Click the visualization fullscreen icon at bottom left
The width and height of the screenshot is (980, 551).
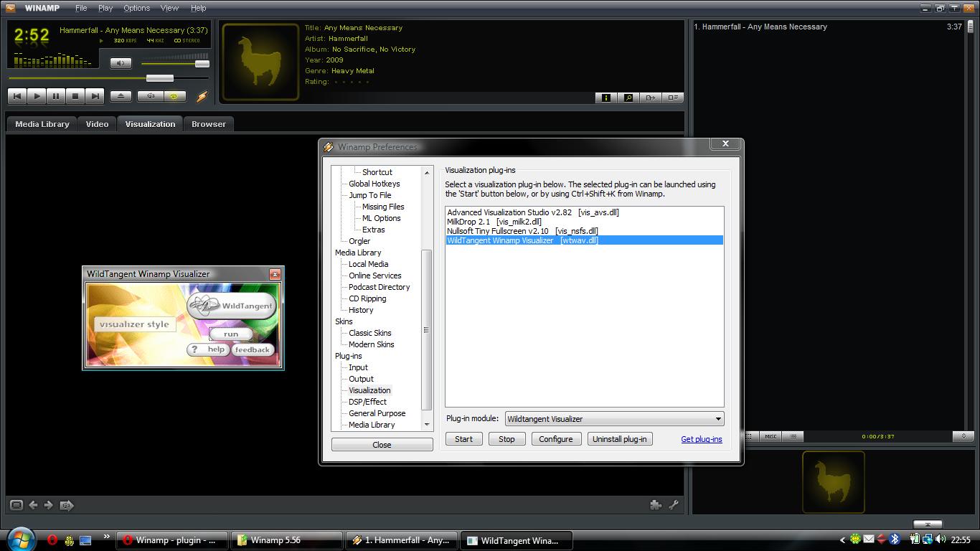(17, 505)
